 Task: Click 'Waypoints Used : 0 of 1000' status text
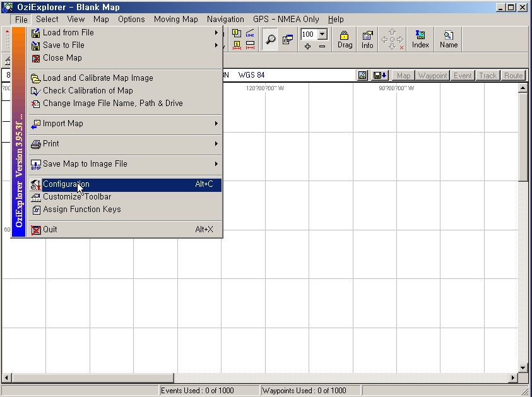[304, 391]
